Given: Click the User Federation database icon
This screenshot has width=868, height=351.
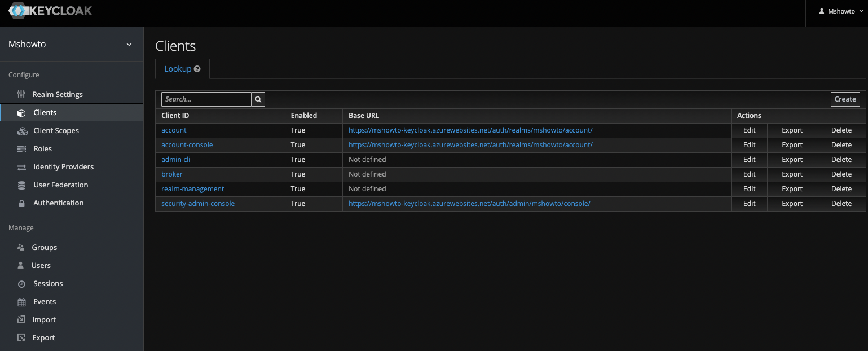Looking at the screenshot, I should (21, 185).
